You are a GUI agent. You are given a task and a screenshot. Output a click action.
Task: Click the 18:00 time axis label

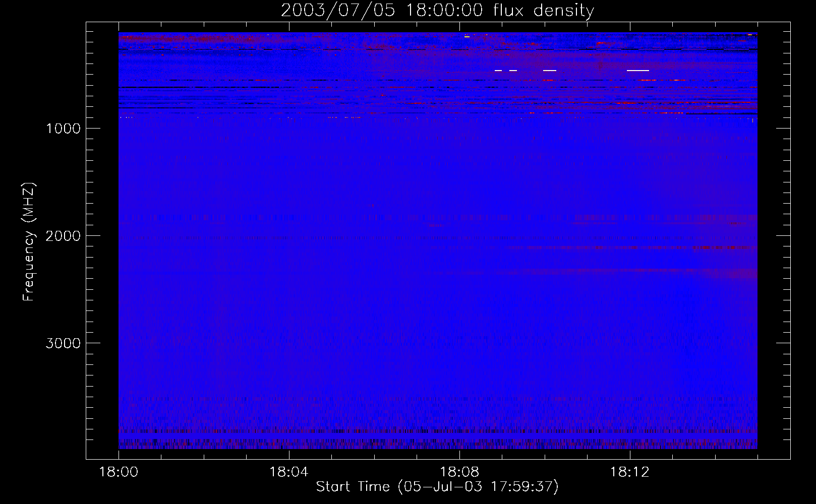coord(119,472)
